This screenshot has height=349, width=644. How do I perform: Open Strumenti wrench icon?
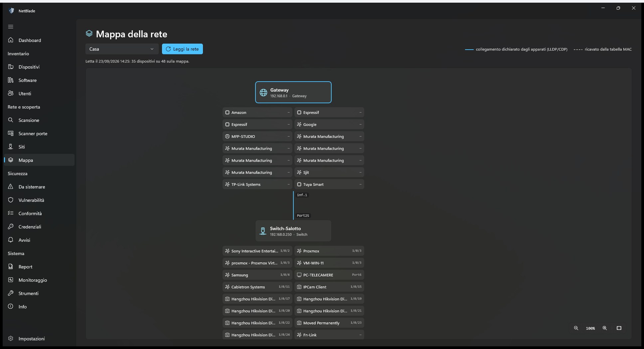[11, 293]
